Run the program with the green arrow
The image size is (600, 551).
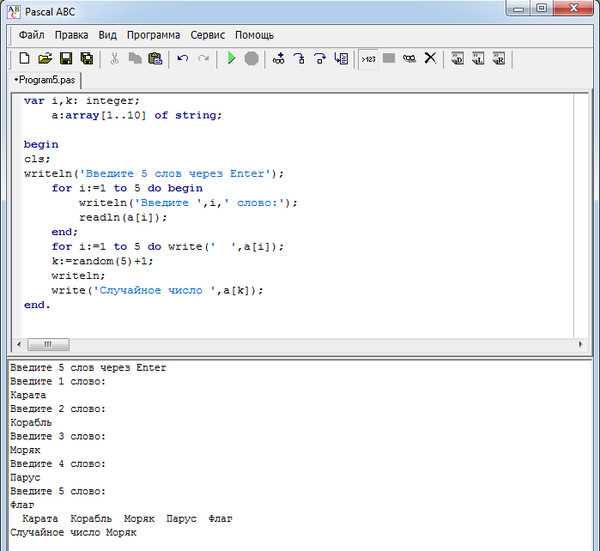pos(231,59)
